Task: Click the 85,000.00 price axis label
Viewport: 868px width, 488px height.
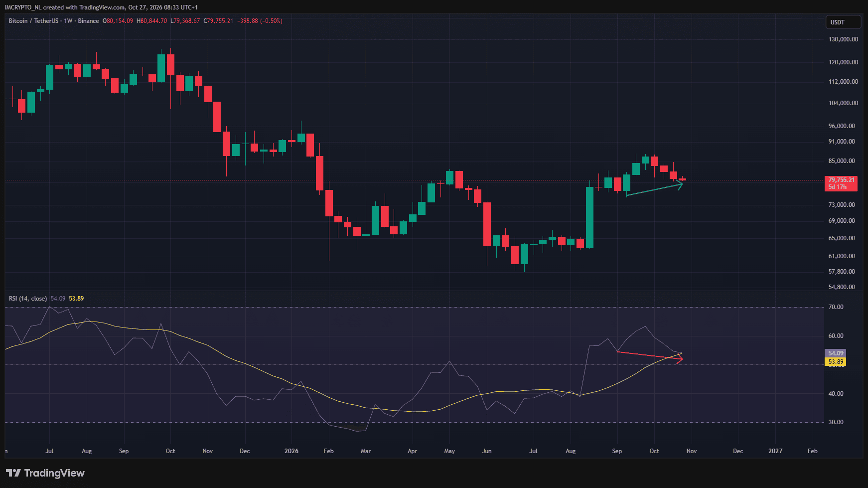Action: tap(842, 161)
